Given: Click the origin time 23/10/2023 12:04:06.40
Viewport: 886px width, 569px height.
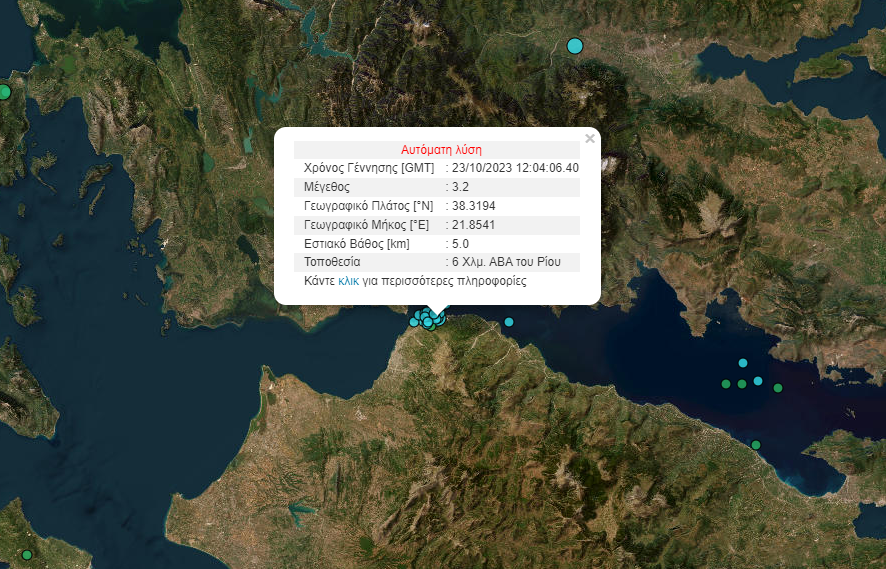Looking at the screenshot, I should point(515,167).
